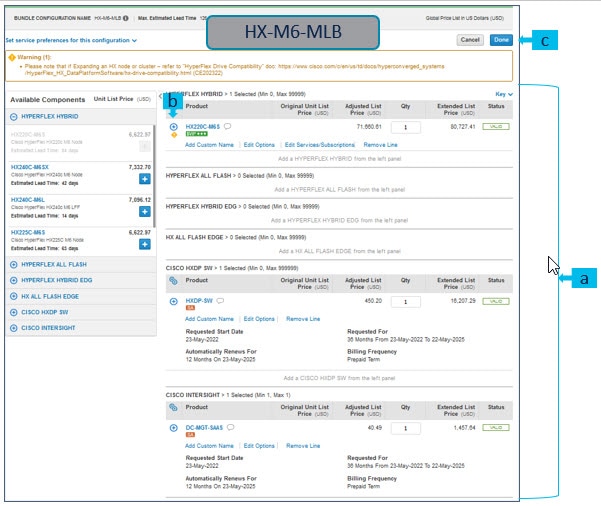Viewport: 601px width, 506px height.
Task: Open HX240C-M6SX product link
Action: (x=30, y=167)
